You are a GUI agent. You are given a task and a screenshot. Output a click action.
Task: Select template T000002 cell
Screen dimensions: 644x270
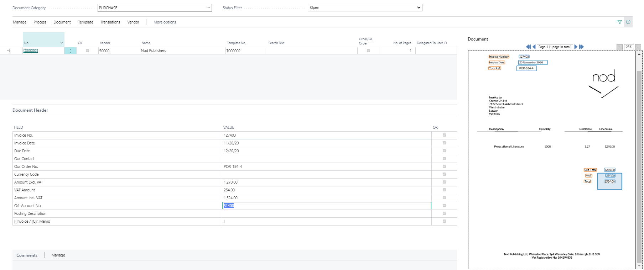coord(246,51)
